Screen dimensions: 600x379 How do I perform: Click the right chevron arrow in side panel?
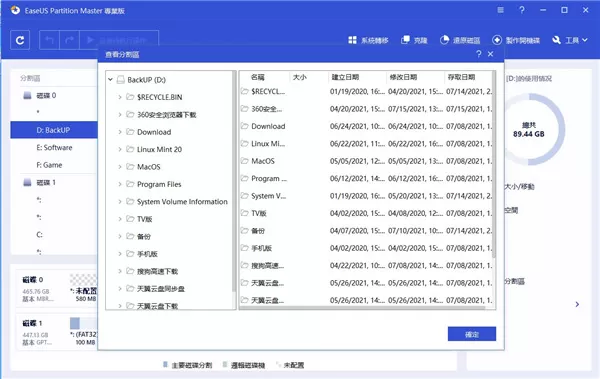[x=577, y=304]
